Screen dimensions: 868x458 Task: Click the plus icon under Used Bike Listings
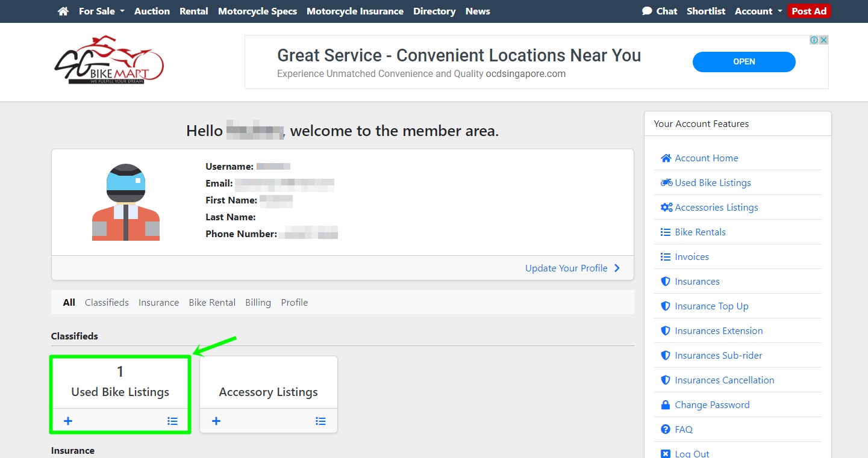(x=68, y=421)
